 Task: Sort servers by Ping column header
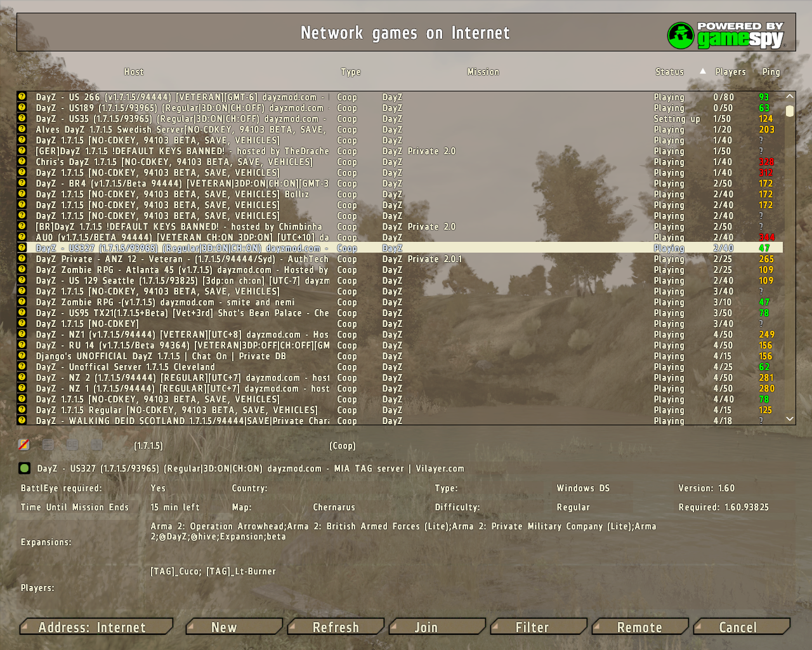771,72
